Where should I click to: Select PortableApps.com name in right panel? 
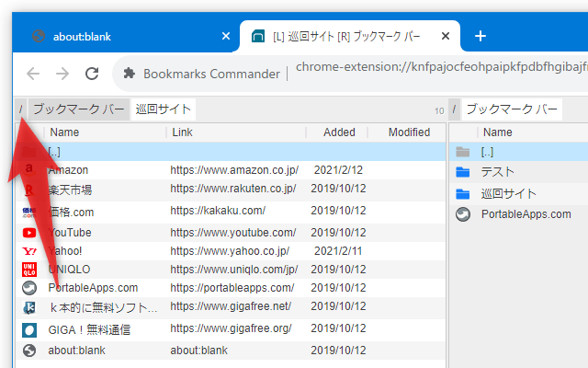[526, 214]
